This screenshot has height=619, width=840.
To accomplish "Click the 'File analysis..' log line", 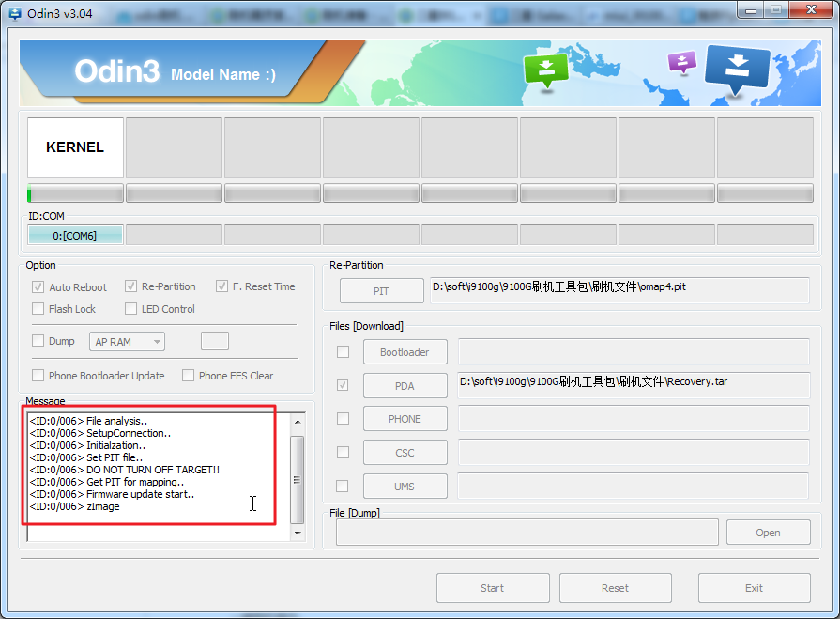I will pos(88,421).
